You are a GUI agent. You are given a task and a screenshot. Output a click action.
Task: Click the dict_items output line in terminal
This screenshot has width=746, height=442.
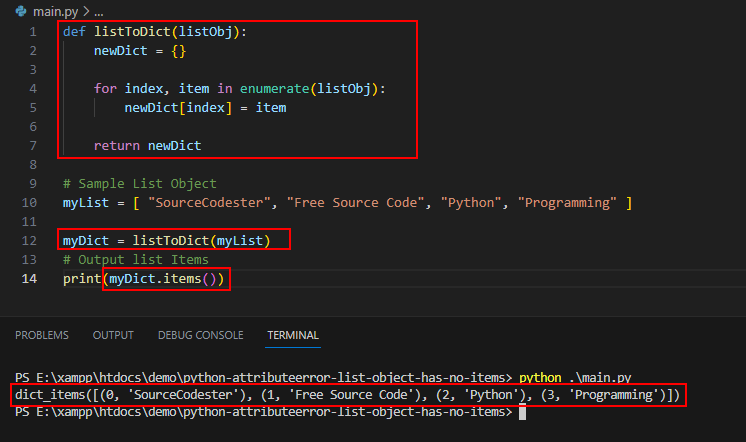tap(348, 395)
